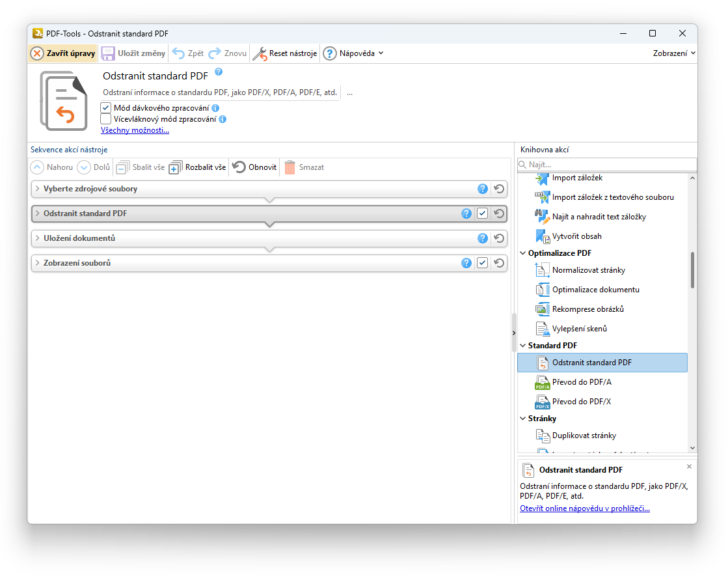Collapse the Stránky group
This screenshot has height=582, width=728.
(523, 419)
